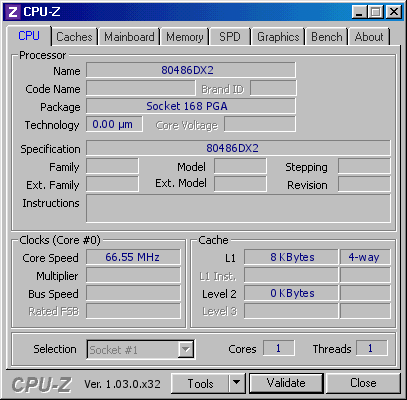This screenshot has height=400, width=407.
Task: Click the empty Brand ID field
Action: tap(273, 88)
